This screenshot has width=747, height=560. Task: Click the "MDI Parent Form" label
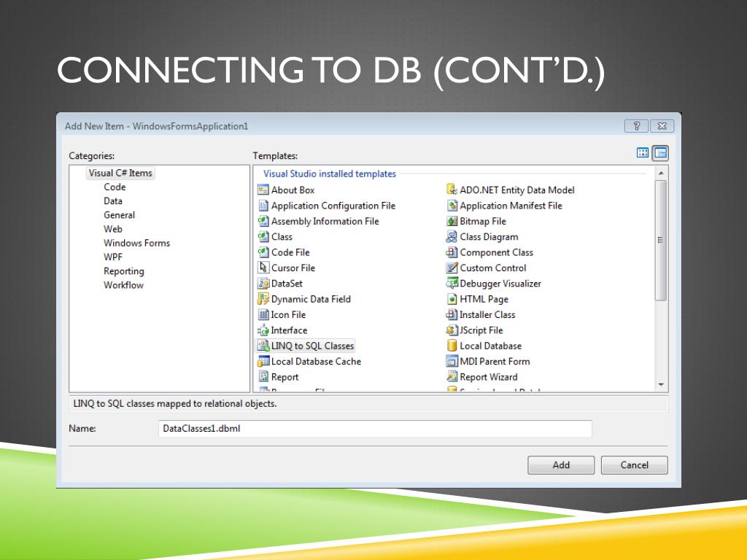(495, 362)
